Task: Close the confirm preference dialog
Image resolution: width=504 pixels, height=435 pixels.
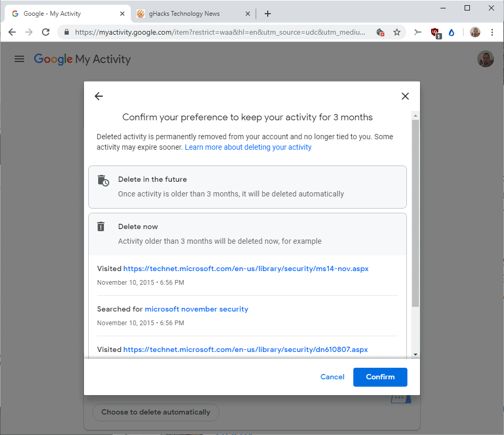Action: (x=405, y=96)
